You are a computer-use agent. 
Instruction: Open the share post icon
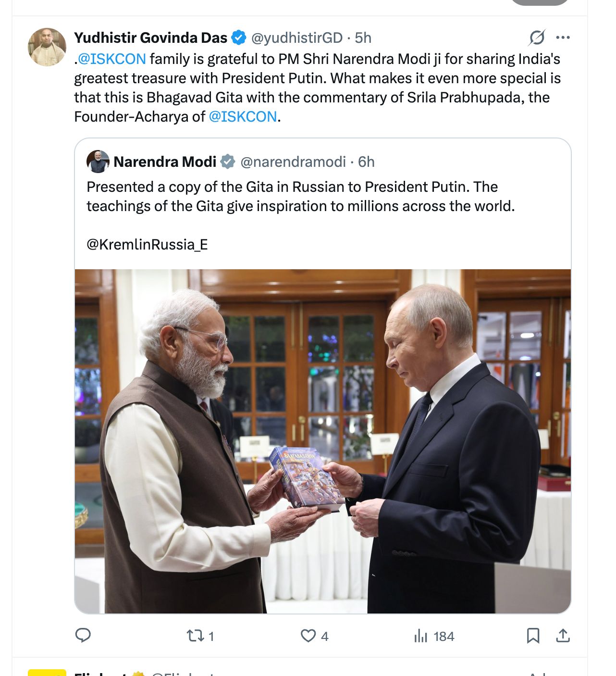(563, 636)
